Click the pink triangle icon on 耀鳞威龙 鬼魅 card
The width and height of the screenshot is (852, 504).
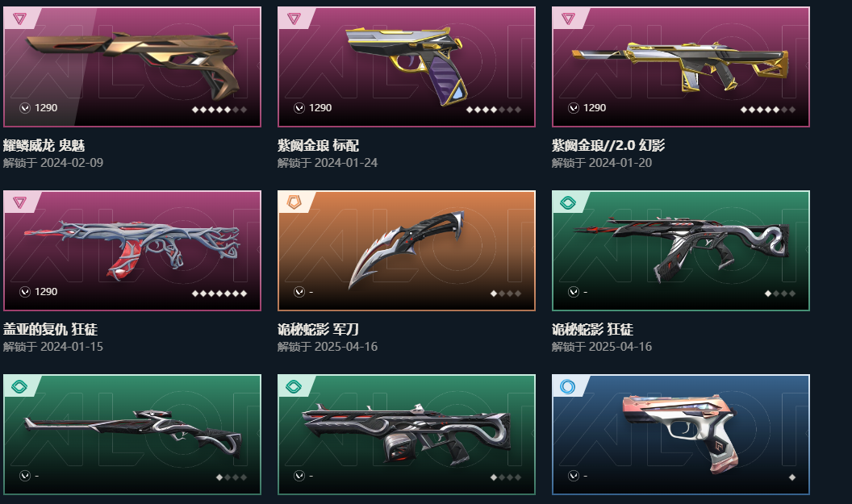click(19, 19)
